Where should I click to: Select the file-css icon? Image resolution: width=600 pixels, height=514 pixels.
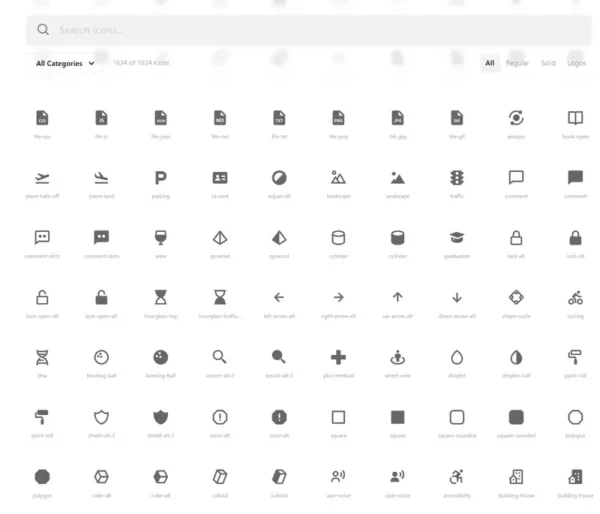pos(42,118)
